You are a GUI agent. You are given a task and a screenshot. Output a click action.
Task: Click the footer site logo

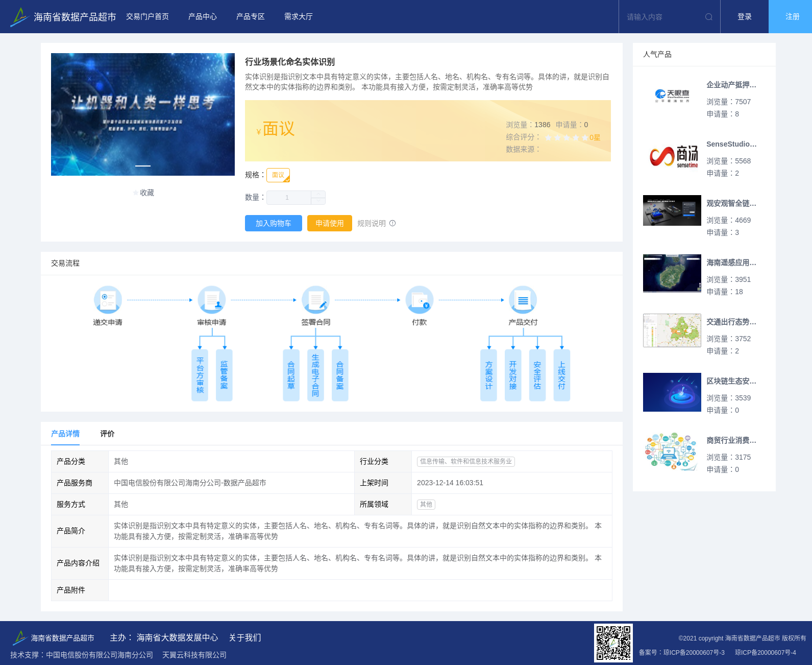coord(20,638)
